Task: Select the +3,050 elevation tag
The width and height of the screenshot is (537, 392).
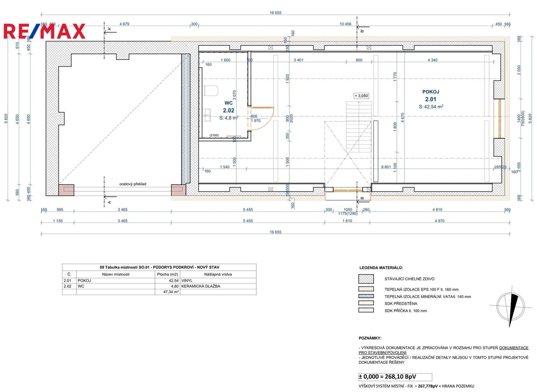Action: pos(361,96)
